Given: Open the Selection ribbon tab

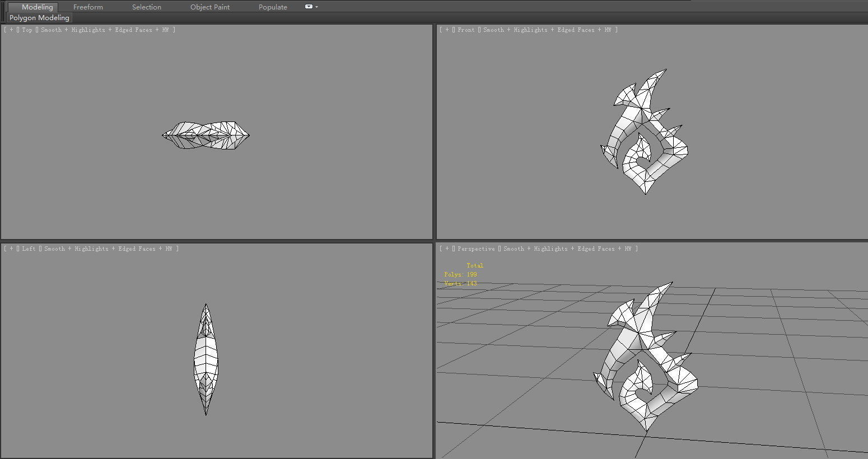Looking at the screenshot, I should pyautogui.click(x=147, y=7).
